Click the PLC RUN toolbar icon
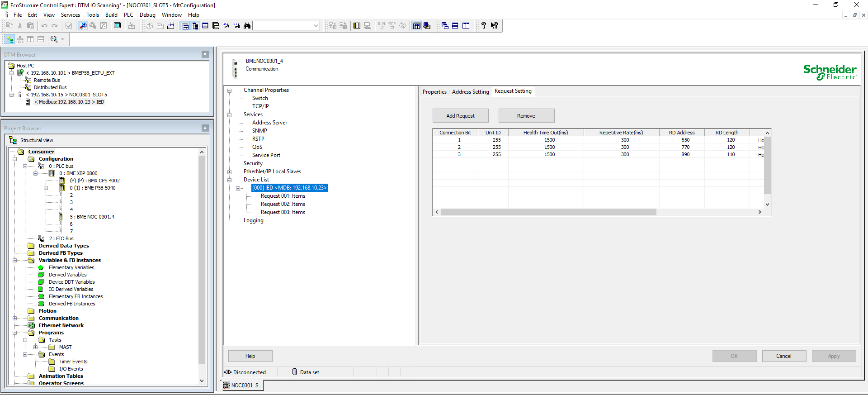The width and height of the screenshot is (868, 395). [x=382, y=26]
